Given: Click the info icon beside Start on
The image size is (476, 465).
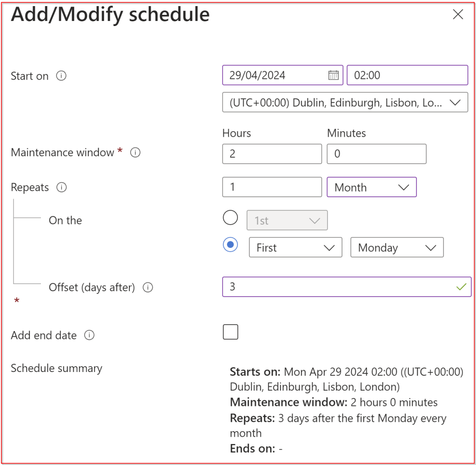Looking at the screenshot, I should (61, 76).
